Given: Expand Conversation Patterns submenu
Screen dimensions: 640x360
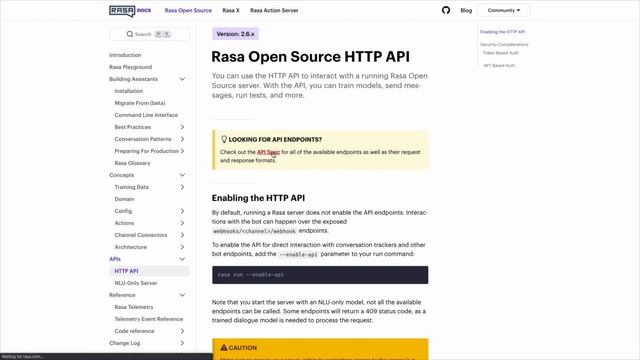Looking at the screenshot, I should click(x=182, y=139).
